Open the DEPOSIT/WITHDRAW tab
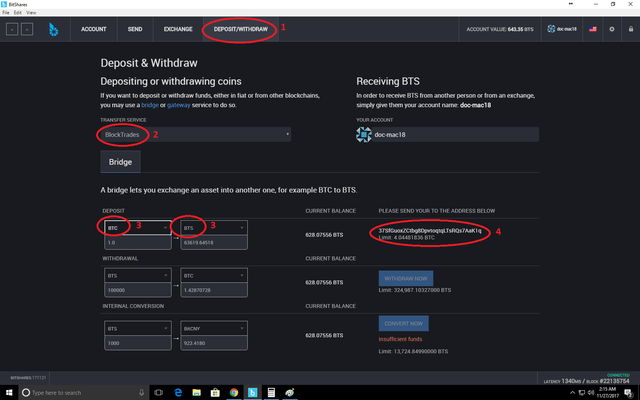 (241, 29)
